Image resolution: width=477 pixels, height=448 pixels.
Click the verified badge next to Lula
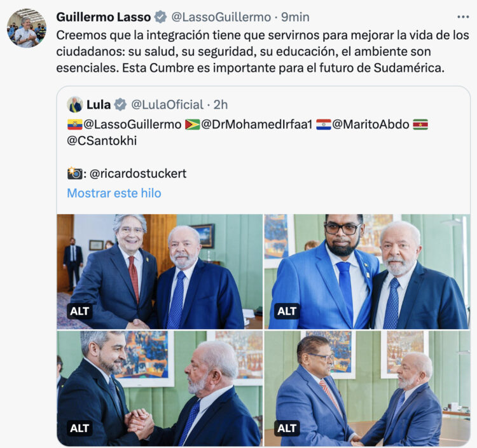[120, 105]
